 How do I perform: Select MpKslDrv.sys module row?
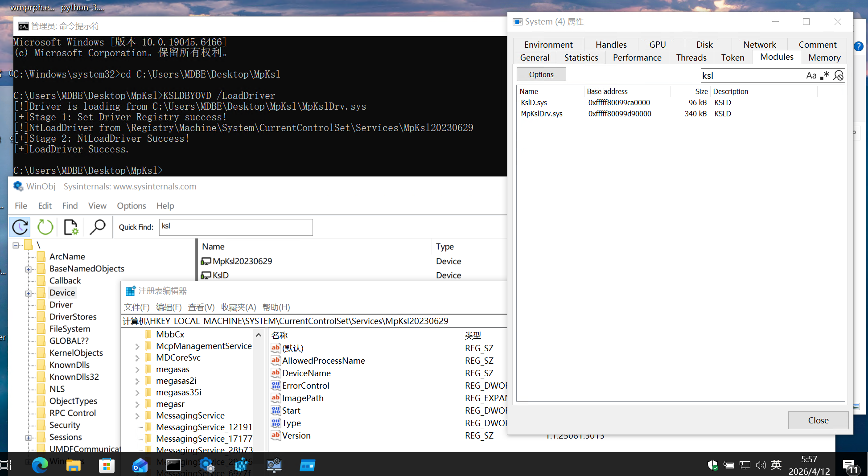click(x=680, y=114)
